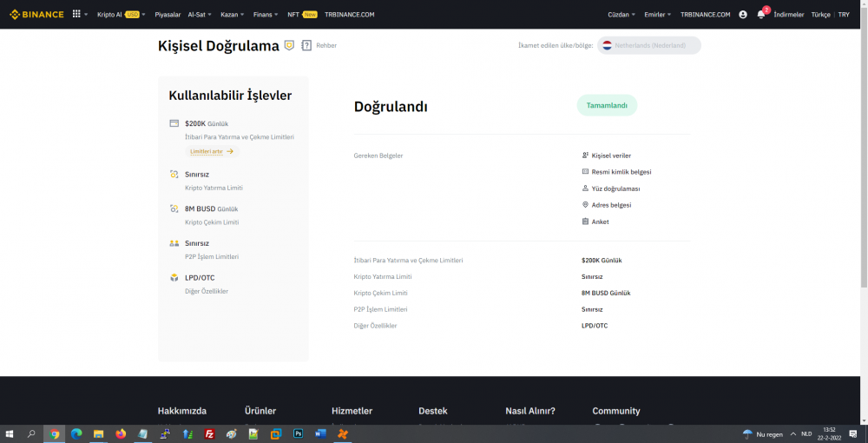Viewport: 868px width, 443px height.
Task: Click the verification shield badge icon
Action: coord(289,45)
